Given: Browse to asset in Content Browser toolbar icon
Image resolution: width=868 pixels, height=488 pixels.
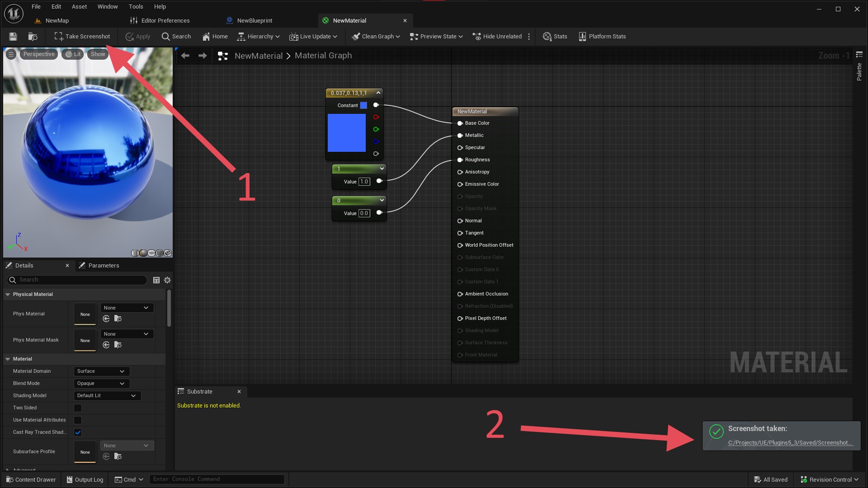Looking at the screenshot, I should pos(33,37).
